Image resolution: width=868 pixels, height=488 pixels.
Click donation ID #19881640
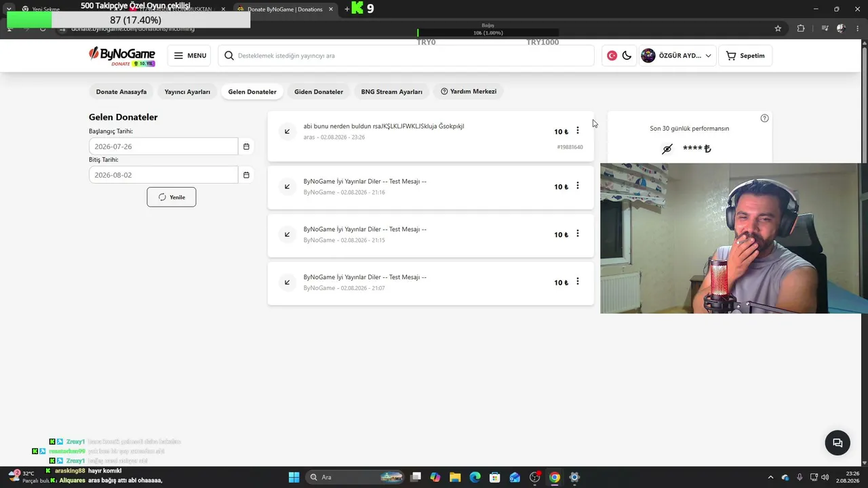coord(570,147)
